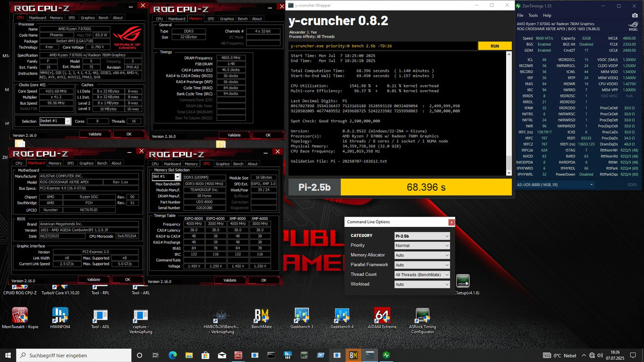Open the CATEGORY dropdown showing Pi-2.5b
644x362 pixels.
[422, 236]
